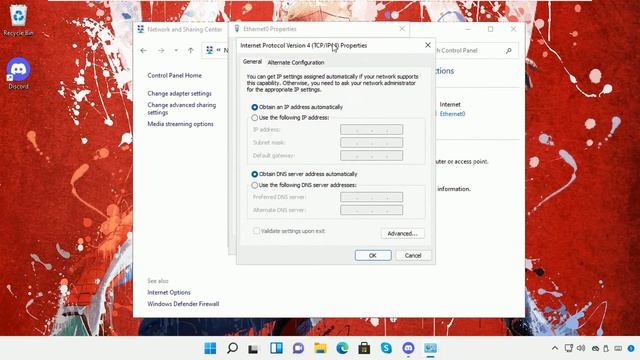Click the Default gateway input field
Viewport: 640px width, 360px height.
tap(371, 156)
